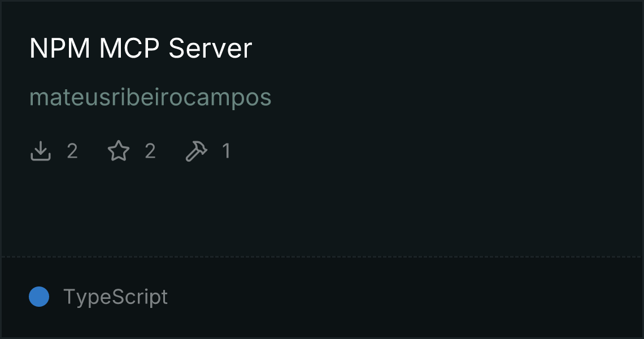Click the word NPM in the title
Image resolution: width=644 pixels, height=339 pixels.
[60, 49]
